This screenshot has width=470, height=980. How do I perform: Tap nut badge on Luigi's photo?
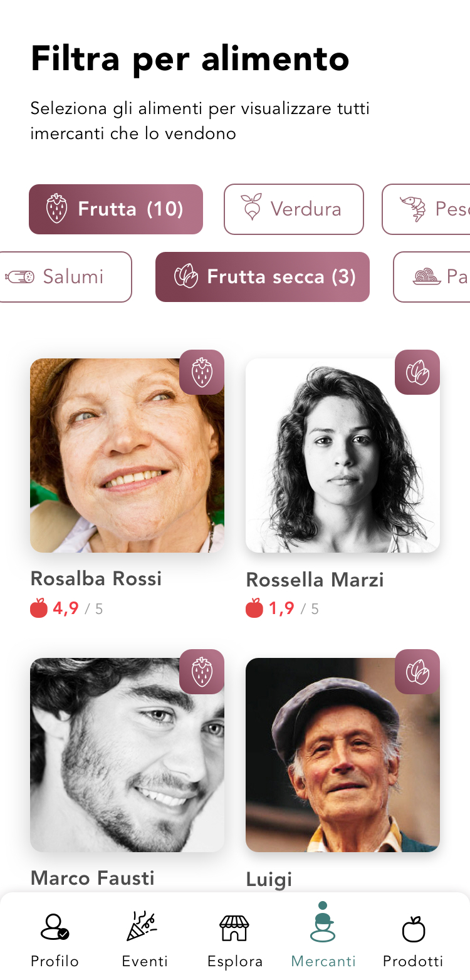(417, 672)
